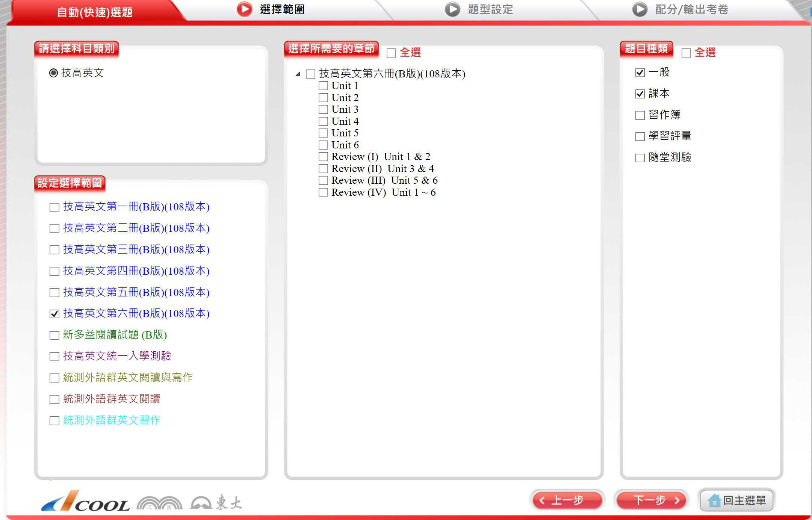Select the 技高英文 radio button
Screen dimensions: 812x520
54,73
